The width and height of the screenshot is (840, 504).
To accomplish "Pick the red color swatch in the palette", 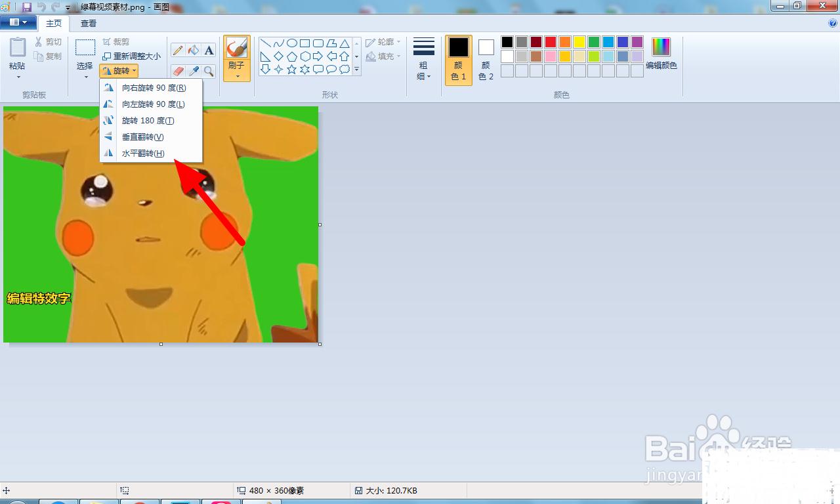I will 551,42.
